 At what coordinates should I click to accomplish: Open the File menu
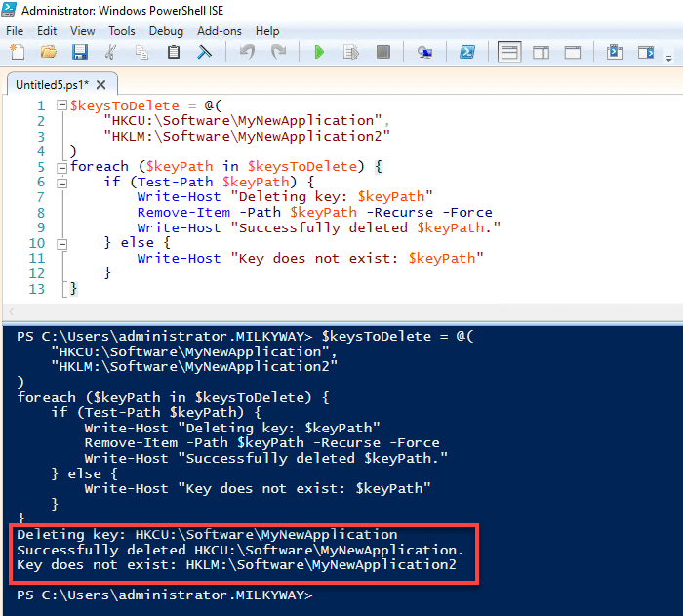(15, 31)
